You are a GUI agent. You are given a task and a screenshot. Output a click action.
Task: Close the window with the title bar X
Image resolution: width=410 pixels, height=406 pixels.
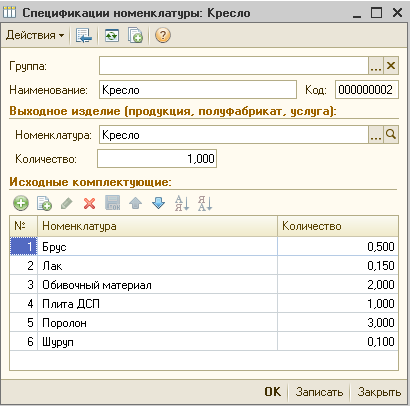tap(397, 13)
